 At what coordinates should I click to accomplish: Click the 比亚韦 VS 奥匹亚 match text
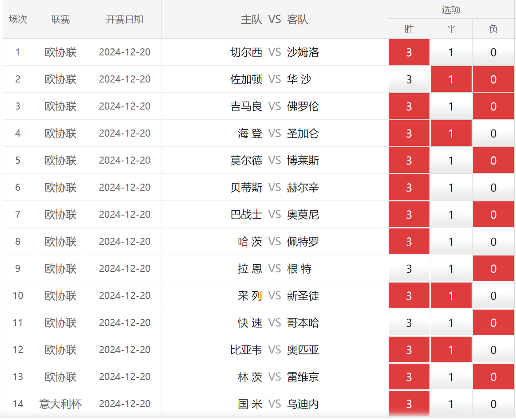pos(275,349)
